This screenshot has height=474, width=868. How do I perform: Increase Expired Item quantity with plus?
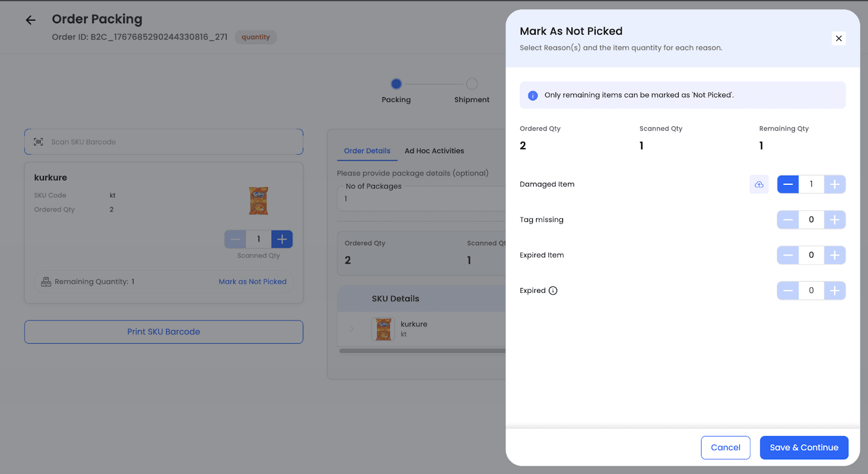(834, 255)
